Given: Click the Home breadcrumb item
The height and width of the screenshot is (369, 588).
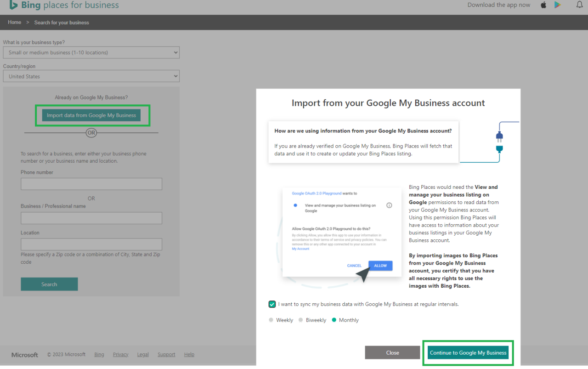Looking at the screenshot, I should point(14,22).
